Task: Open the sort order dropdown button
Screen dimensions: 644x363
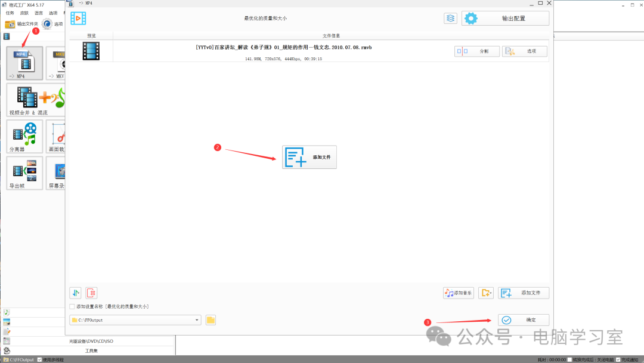Action: [76, 293]
